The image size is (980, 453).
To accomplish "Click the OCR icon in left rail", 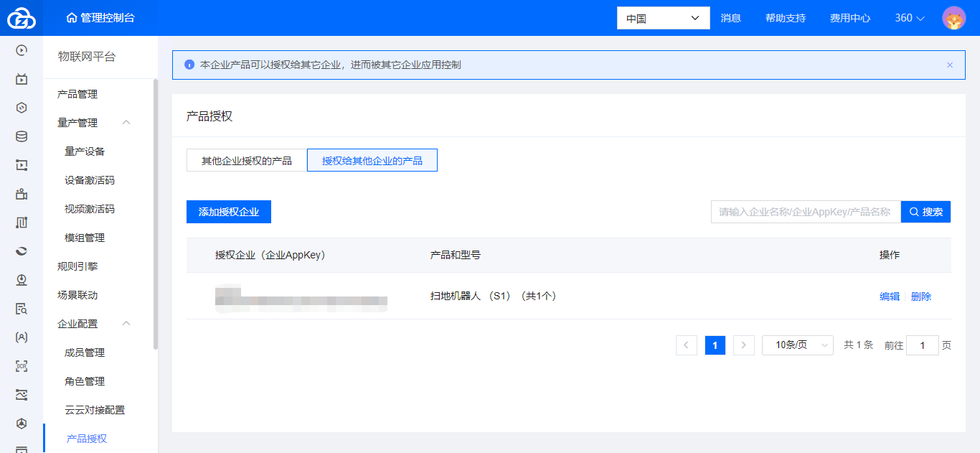I will point(22,366).
